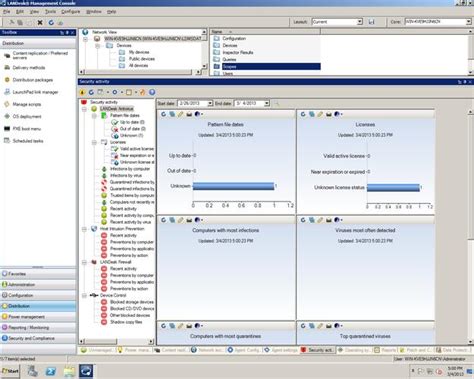Open PowerShell from the taskbar
474x379 pixels.
(51, 371)
